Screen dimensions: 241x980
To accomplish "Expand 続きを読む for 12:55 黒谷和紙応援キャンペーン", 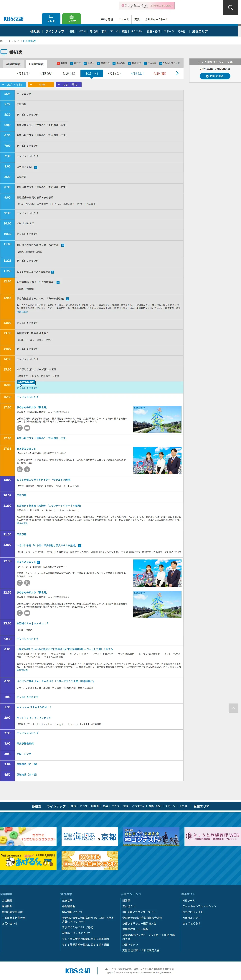I will pos(22,311).
